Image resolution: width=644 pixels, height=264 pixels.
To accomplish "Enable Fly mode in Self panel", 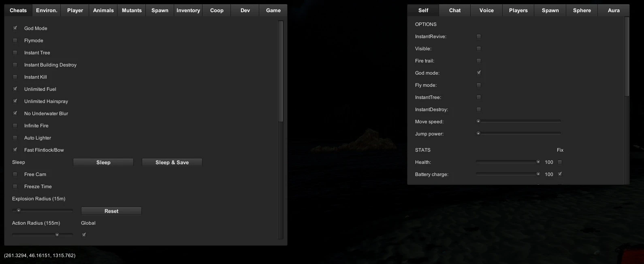I will point(479,85).
